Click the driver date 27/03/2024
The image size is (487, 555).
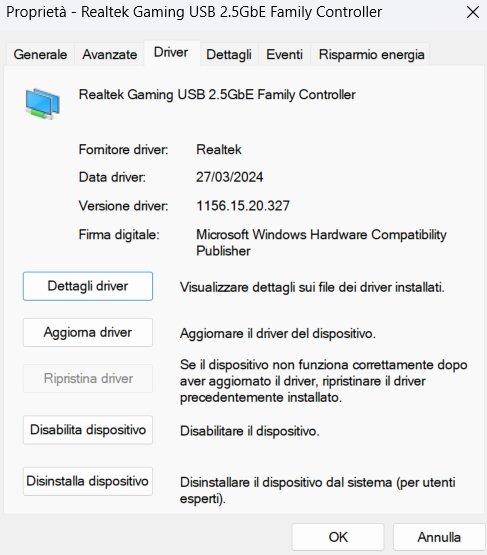click(230, 177)
